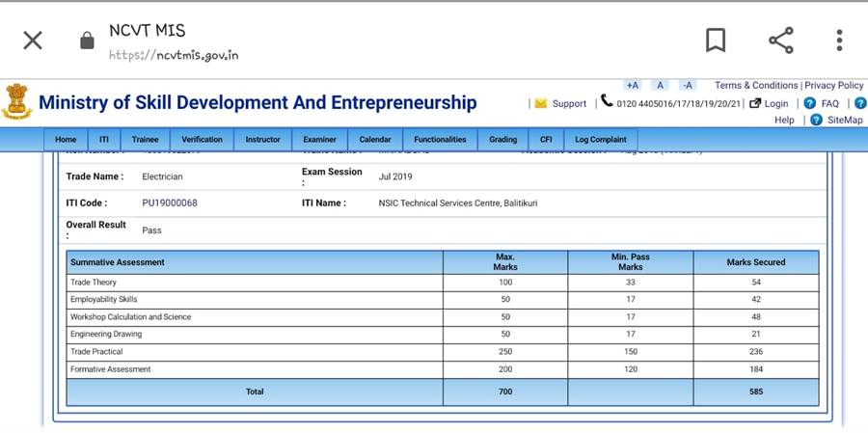
Task: Open the Help link
Action: [784, 121]
